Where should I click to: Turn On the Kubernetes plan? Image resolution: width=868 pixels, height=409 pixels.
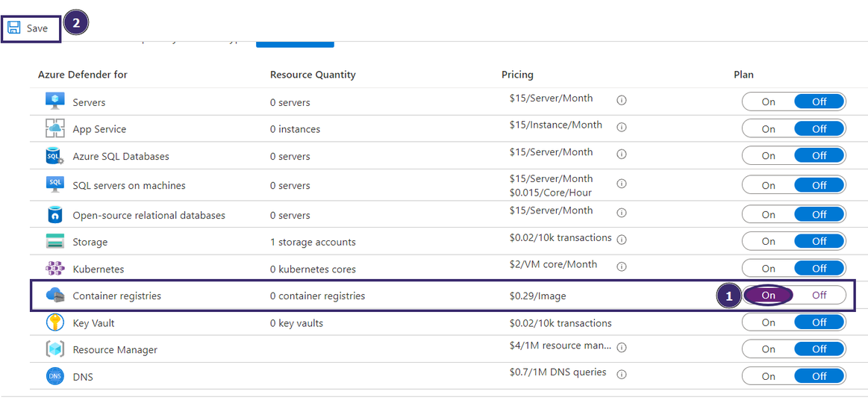click(768, 269)
